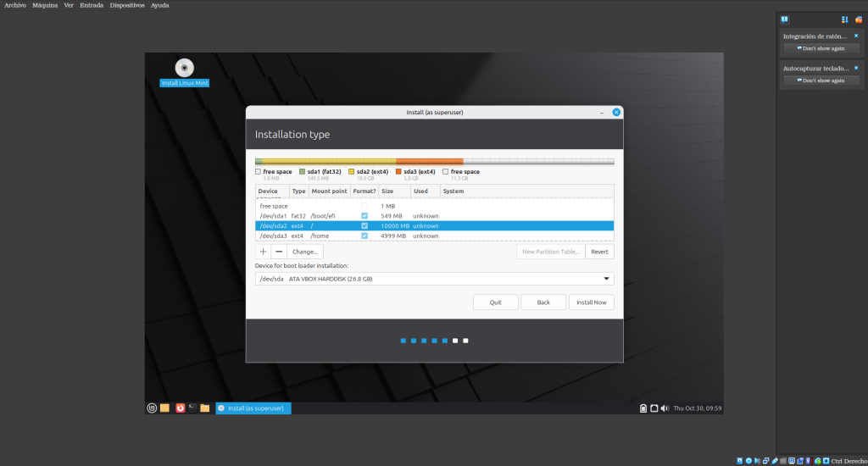Uncheck the format box for /dev/sda3
The width and height of the screenshot is (868, 466).
tap(364, 236)
